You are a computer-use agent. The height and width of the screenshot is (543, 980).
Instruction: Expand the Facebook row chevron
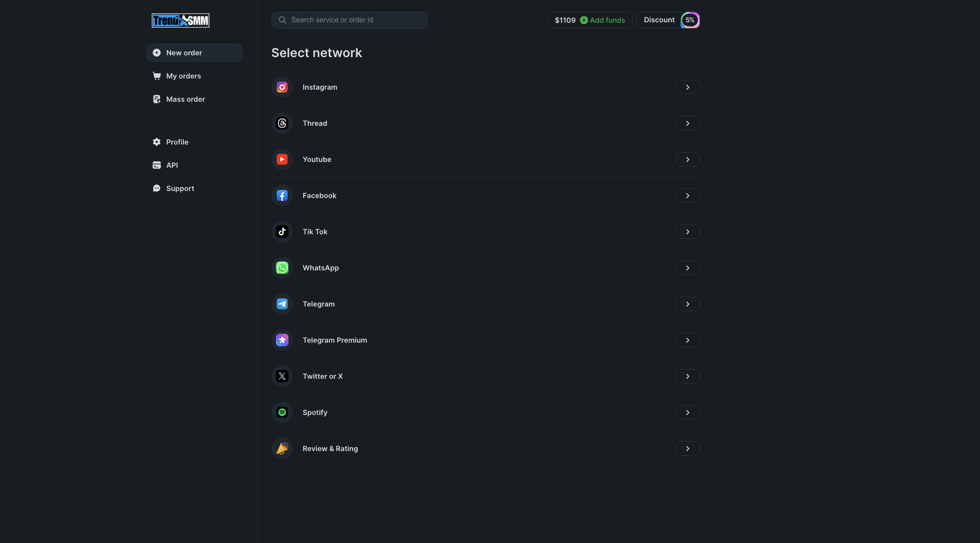pyautogui.click(x=687, y=195)
